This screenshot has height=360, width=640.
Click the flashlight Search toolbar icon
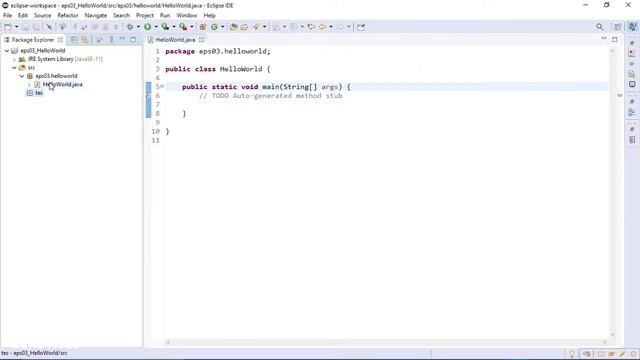256,27
